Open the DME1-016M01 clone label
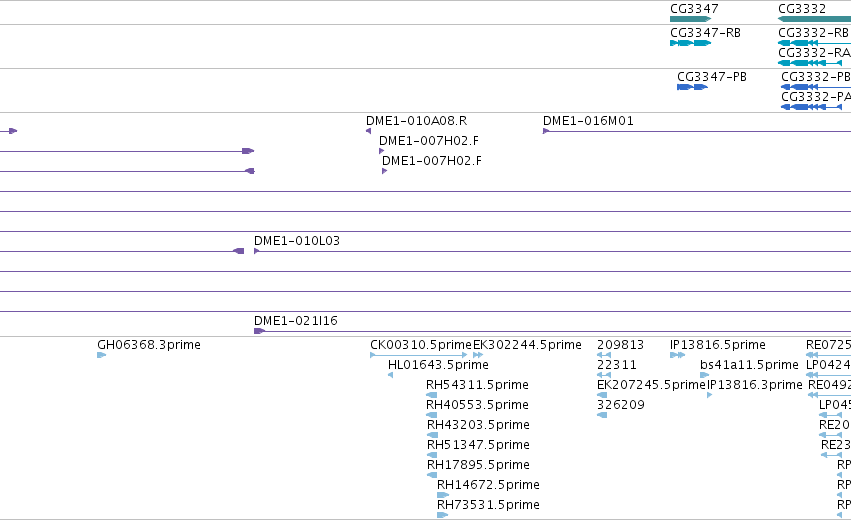 point(588,121)
